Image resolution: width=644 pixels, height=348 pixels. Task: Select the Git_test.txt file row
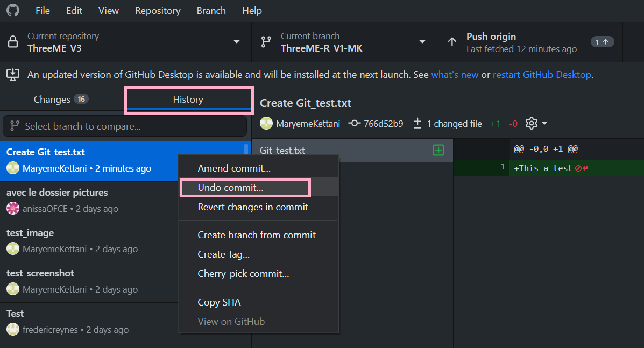[x=352, y=150]
